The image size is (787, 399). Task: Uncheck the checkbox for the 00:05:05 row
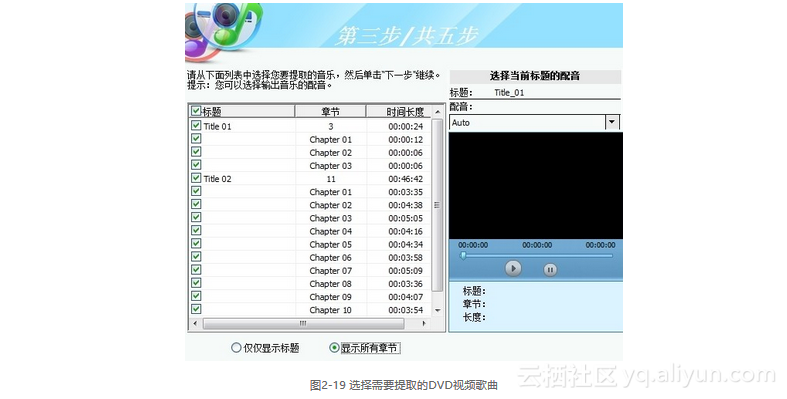pos(196,217)
